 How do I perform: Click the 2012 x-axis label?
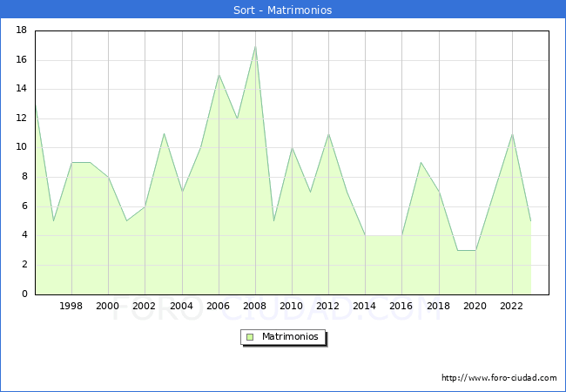click(x=328, y=307)
